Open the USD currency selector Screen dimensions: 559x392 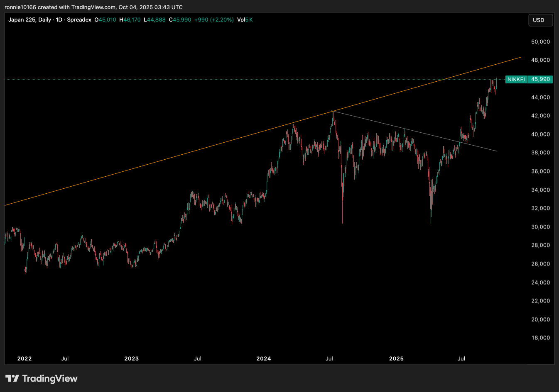pos(540,20)
